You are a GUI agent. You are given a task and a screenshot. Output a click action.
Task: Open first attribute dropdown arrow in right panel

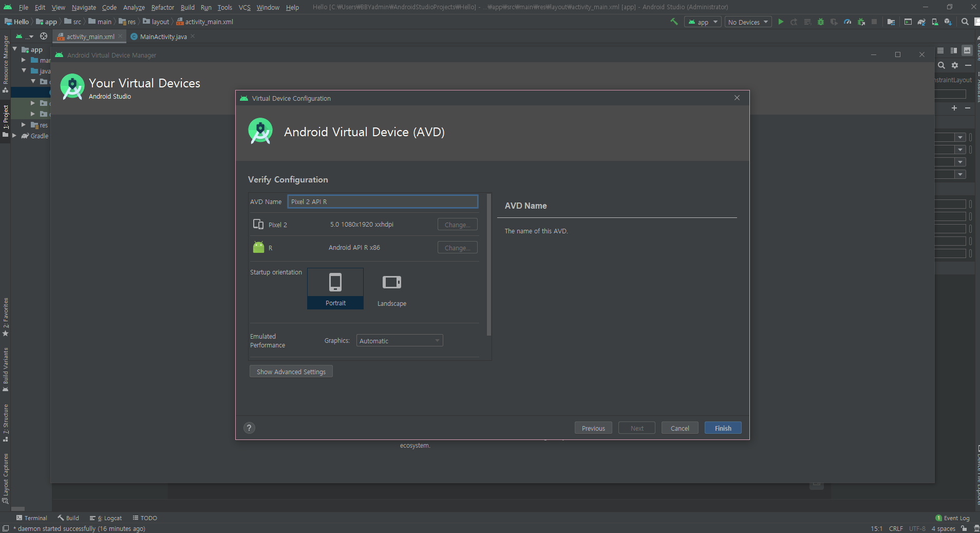click(x=960, y=137)
